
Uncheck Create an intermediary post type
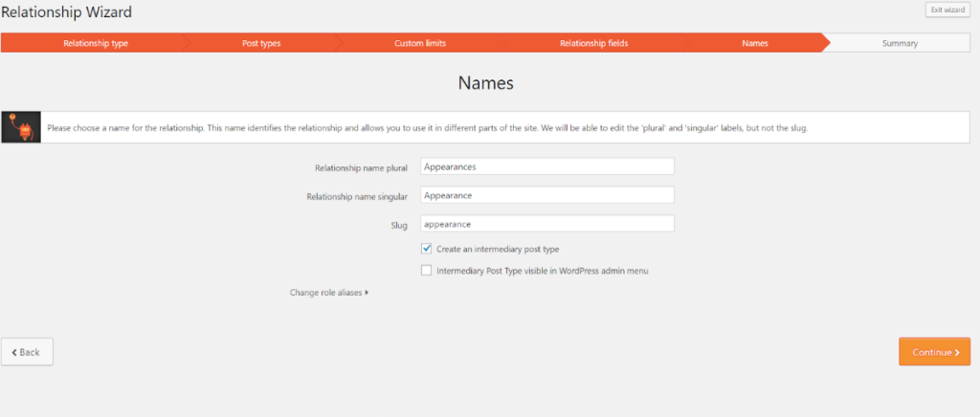click(427, 249)
